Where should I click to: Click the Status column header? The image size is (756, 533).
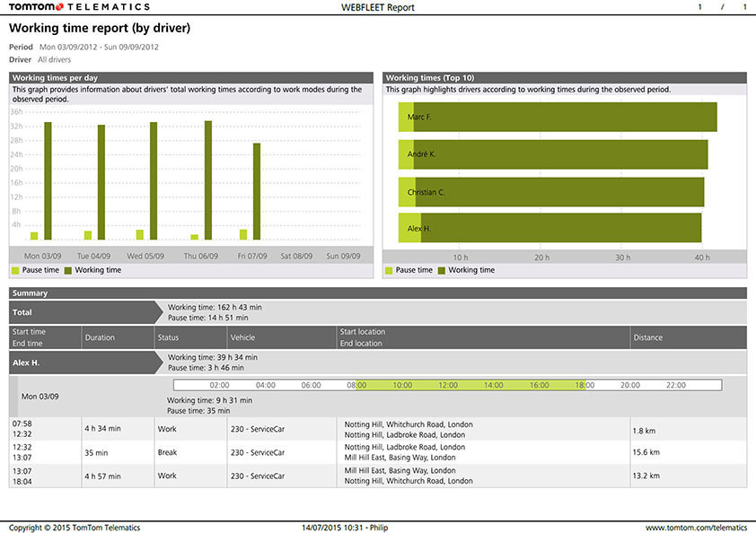pyautogui.click(x=169, y=337)
